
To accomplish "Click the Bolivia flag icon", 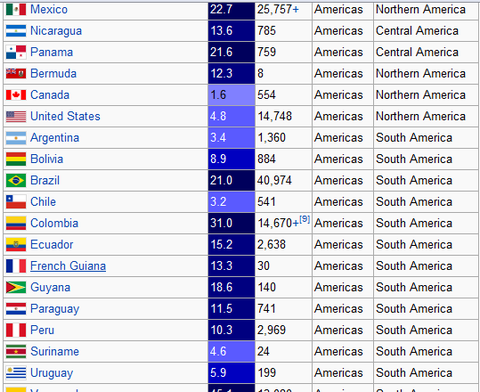I will [x=16, y=159].
